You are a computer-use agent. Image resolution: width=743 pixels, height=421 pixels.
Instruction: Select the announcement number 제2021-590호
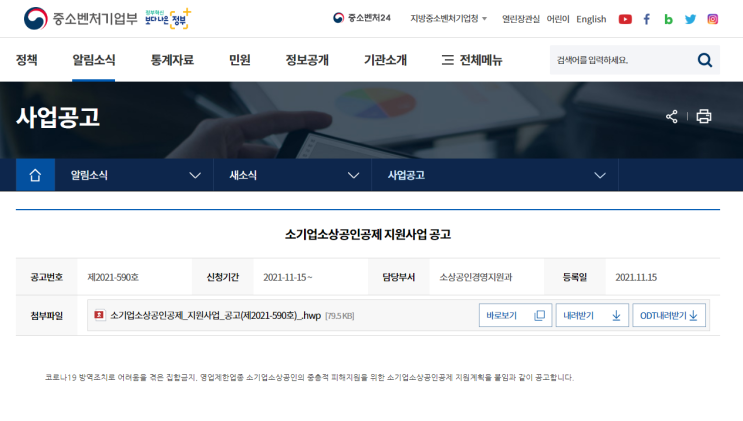pos(113,277)
